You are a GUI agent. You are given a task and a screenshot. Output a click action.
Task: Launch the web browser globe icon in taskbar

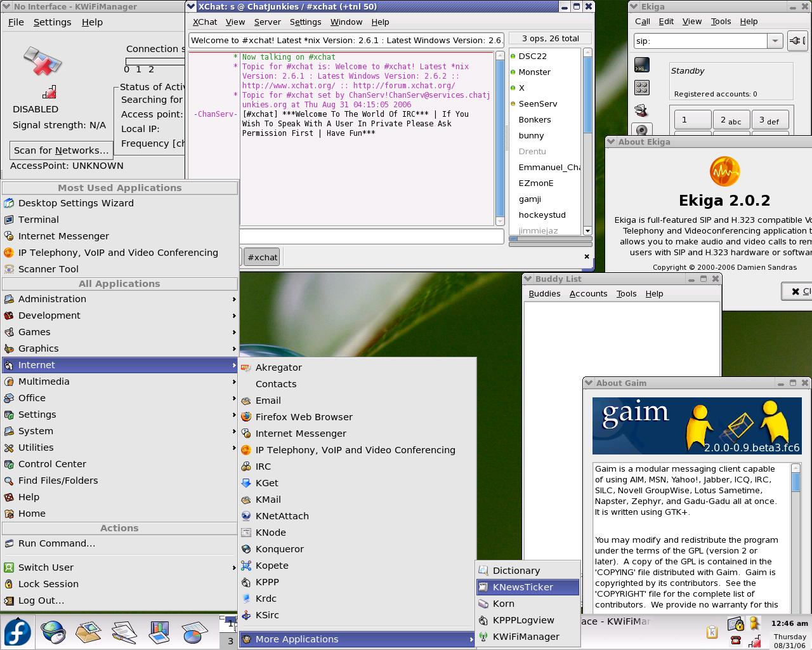(x=53, y=632)
